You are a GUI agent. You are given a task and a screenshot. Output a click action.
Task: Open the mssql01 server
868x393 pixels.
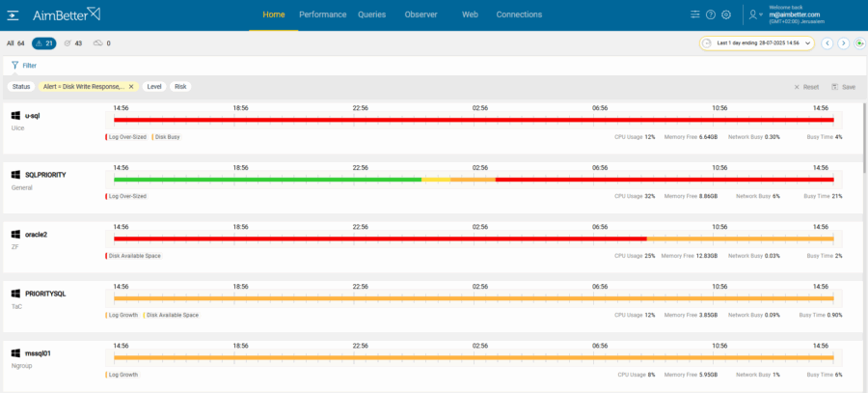[38, 353]
